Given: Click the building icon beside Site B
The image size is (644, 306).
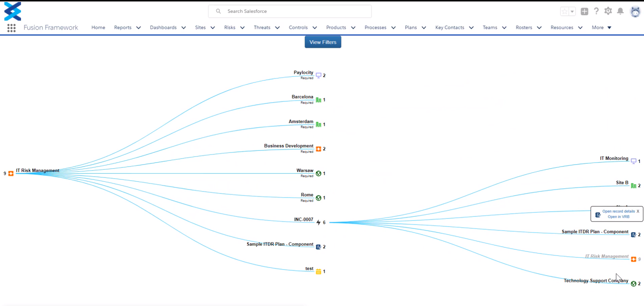Looking at the screenshot, I should click(634, 186).
